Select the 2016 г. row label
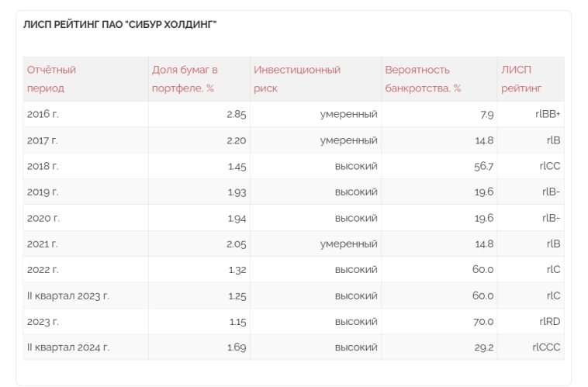The height and width of the screenshot is (387, 588). [x=43, y=114]
